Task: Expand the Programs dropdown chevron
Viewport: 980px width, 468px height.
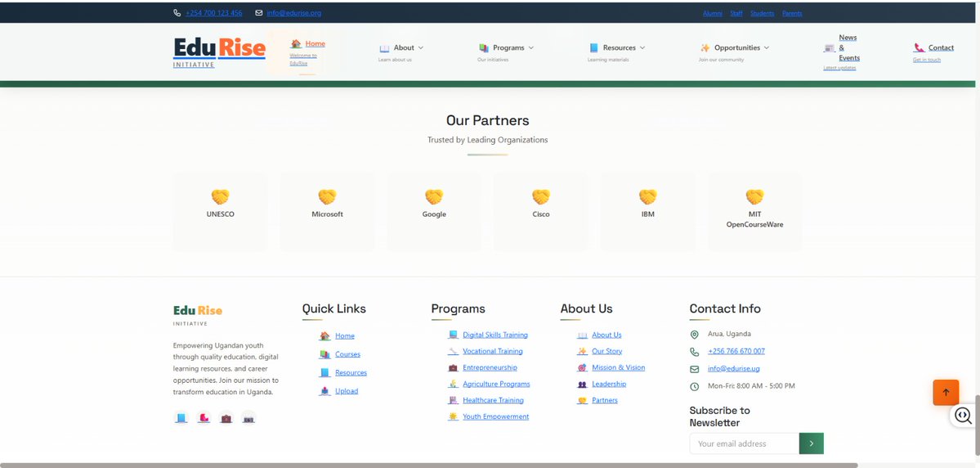Action: pos(530,47)
